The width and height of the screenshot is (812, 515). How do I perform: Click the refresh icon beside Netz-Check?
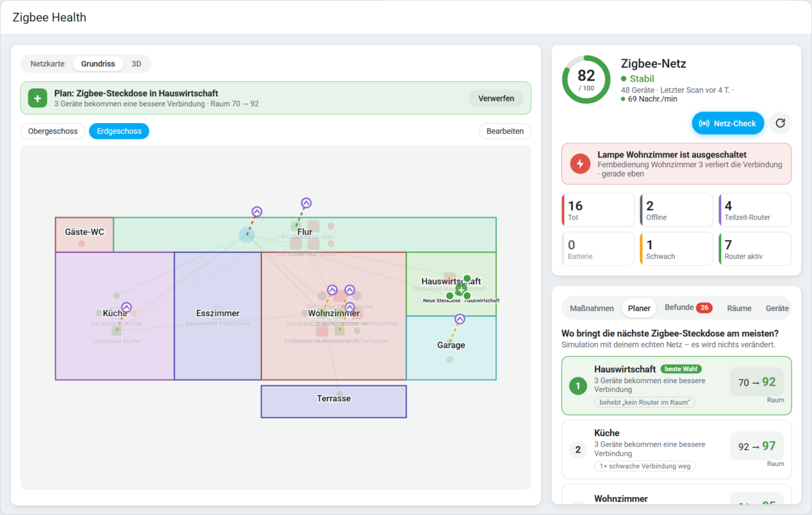[x=780, y=123]
